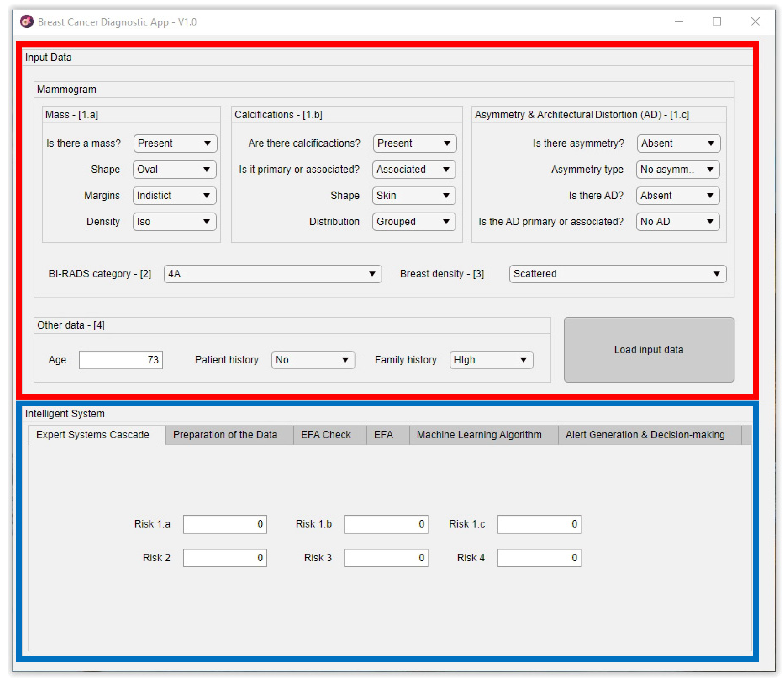Expand the Calcifications Distribution dropdown showing Grouped

(x=413, y=221)
